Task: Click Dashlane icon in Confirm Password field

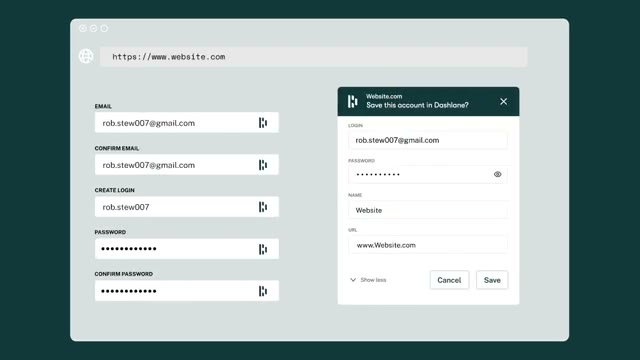Action: pyautogui.click(x=263, y=291)
